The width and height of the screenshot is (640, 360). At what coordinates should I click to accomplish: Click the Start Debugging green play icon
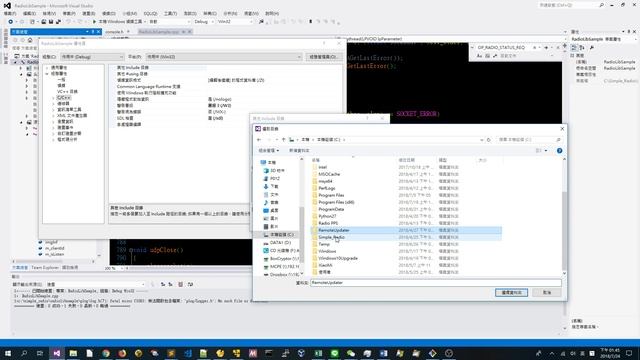(94, 22)
